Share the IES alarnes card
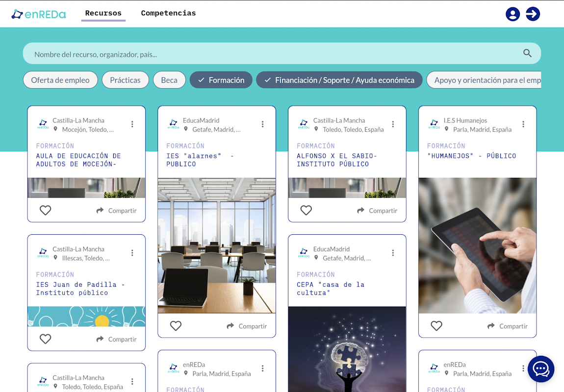The height and width of the screenshot is (392, 564). click(247, 326)
